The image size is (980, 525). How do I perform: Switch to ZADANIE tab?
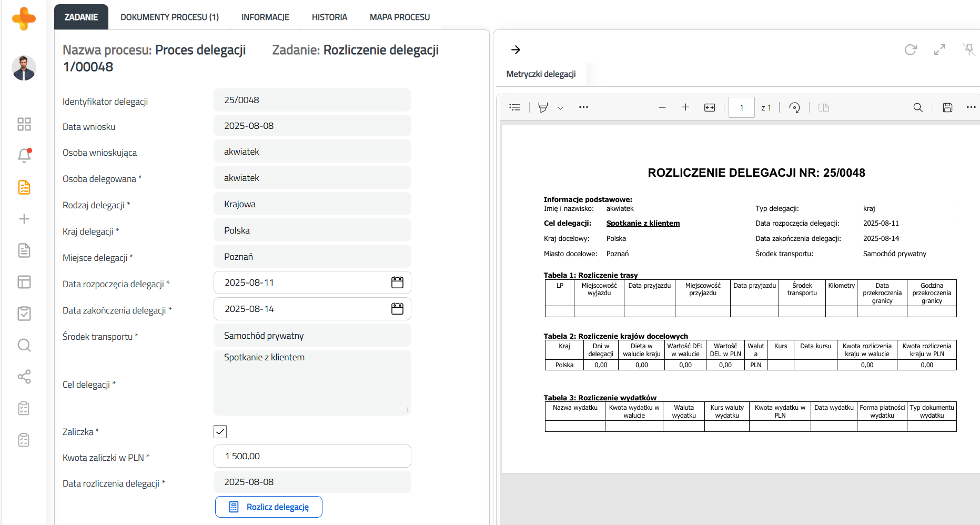click(x=81, y=17)
